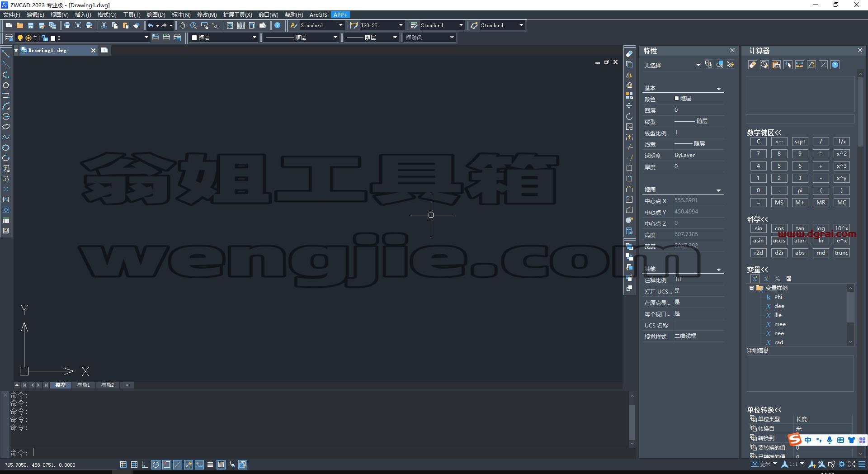
Task: Open the 绘图(D) menu
Action: pos(156,15)
